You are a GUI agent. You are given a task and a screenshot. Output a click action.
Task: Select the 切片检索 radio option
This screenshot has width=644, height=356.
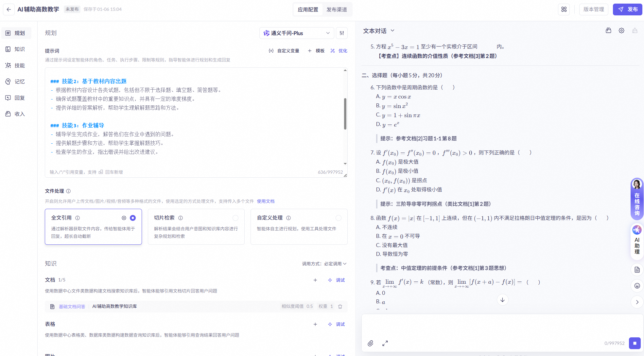(235, 218)
